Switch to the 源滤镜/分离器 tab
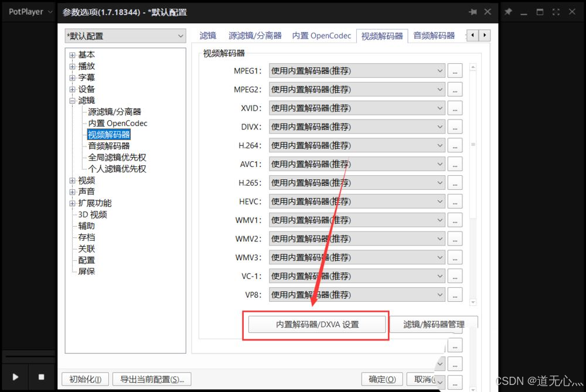 point(255,36)
